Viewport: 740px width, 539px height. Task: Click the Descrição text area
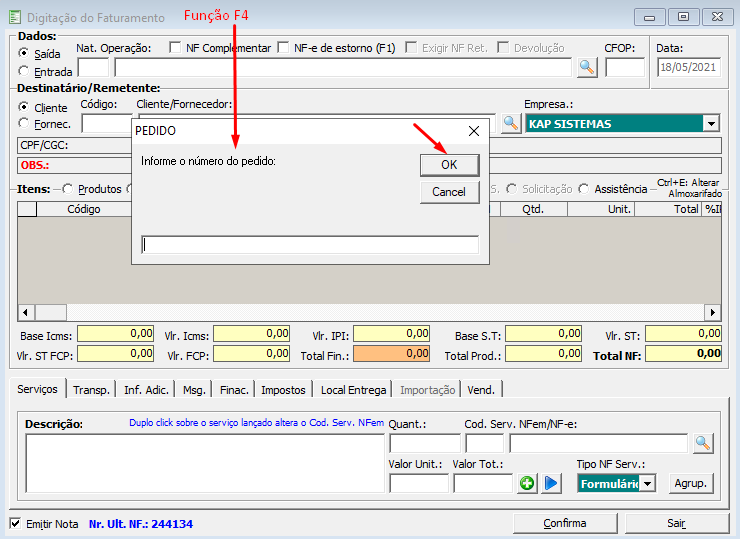tap(205, 463)
